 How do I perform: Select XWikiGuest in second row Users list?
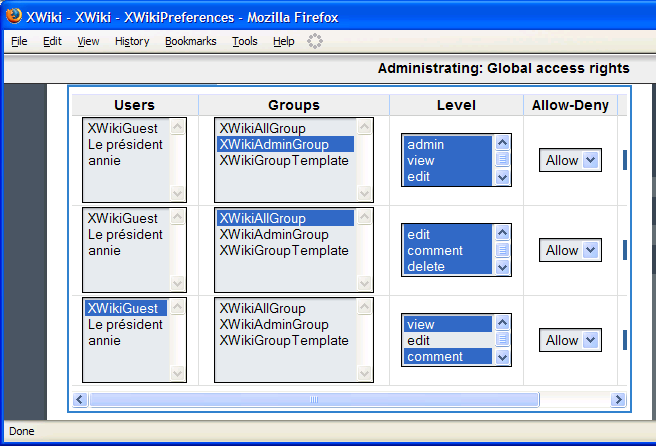coord(126,218)
